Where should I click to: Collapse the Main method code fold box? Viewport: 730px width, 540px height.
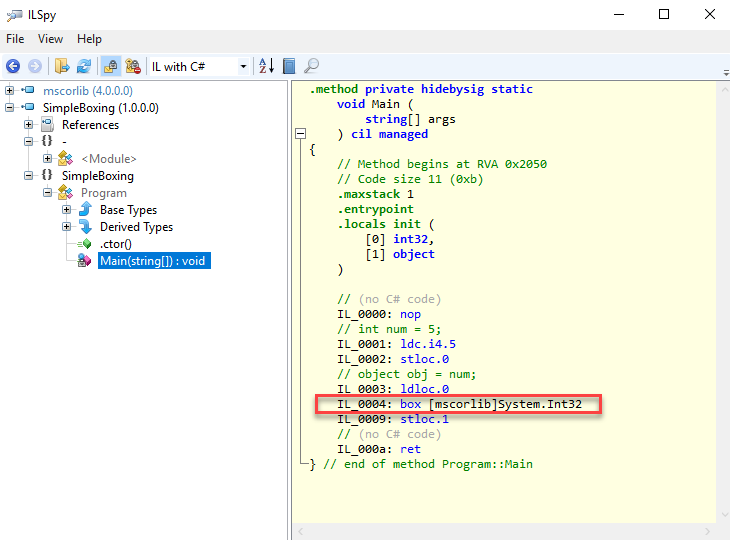pos(299,134)
